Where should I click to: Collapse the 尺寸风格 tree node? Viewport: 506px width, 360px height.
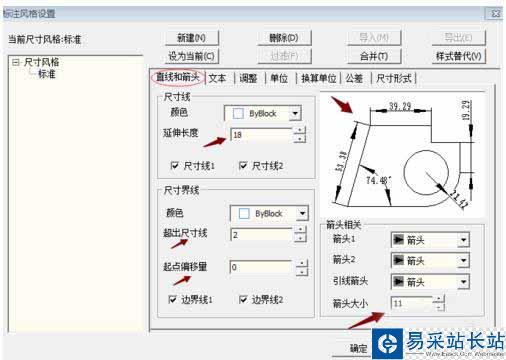coord(15,62)
